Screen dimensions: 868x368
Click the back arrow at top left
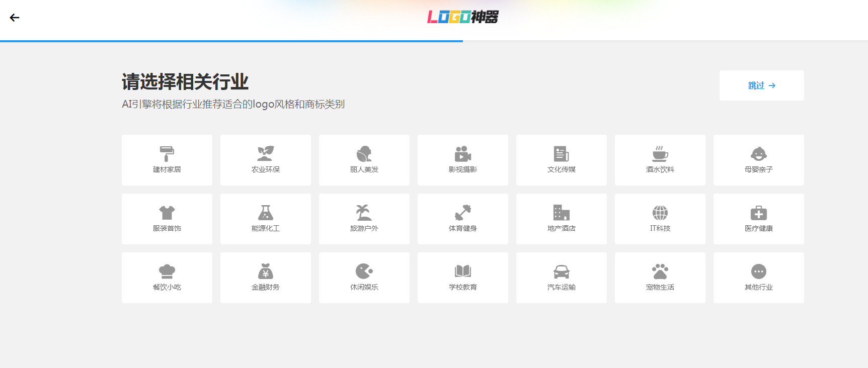coord(15,18)
